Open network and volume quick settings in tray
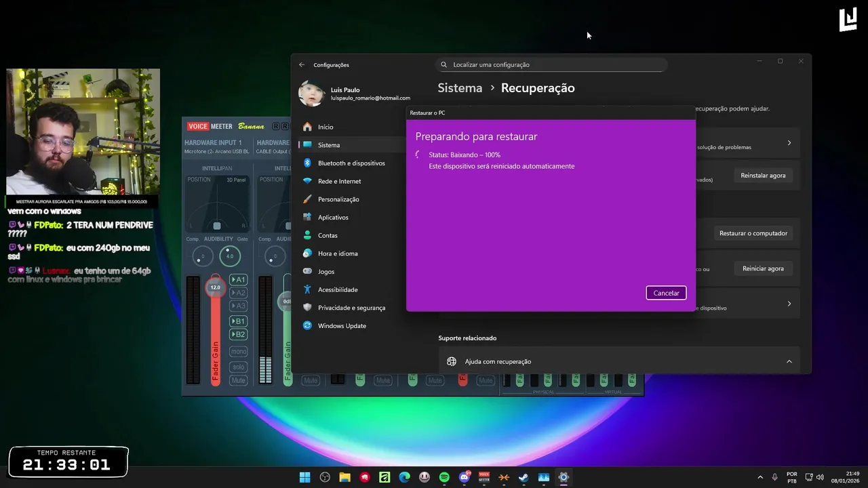 [814, 477]
